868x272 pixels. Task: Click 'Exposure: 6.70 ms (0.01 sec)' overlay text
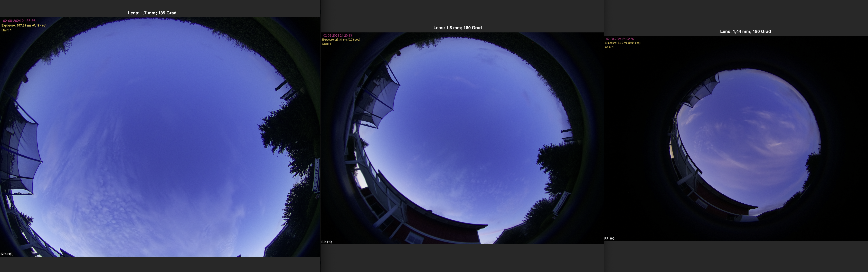point(623,43)
